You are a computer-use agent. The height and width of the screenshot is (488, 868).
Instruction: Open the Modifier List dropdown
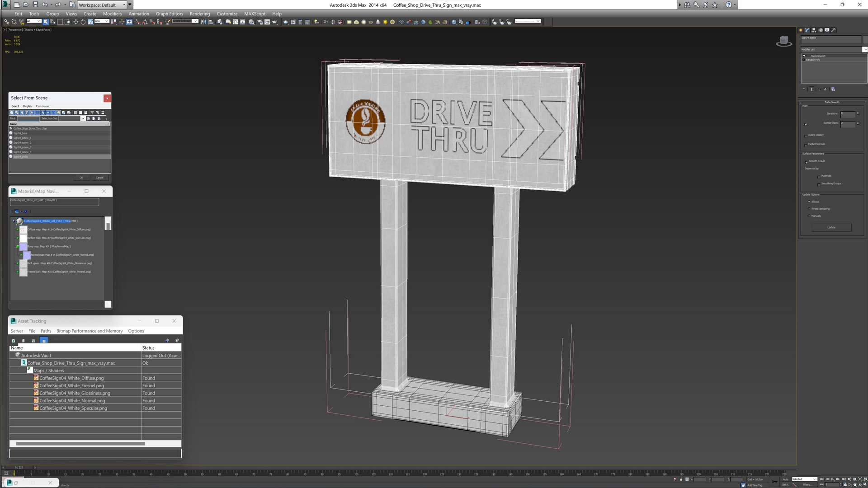tap(865, 49)
